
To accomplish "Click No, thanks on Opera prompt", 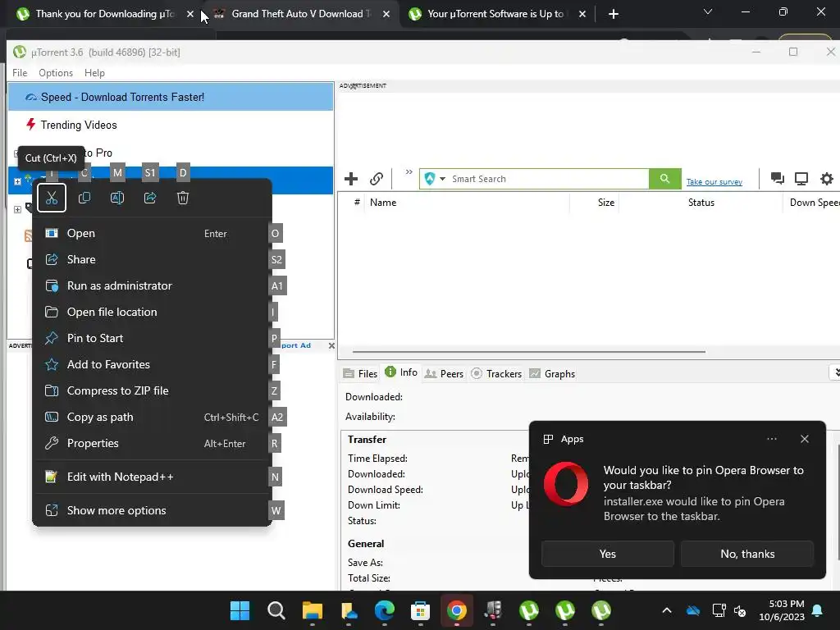I will coord(747,554).
